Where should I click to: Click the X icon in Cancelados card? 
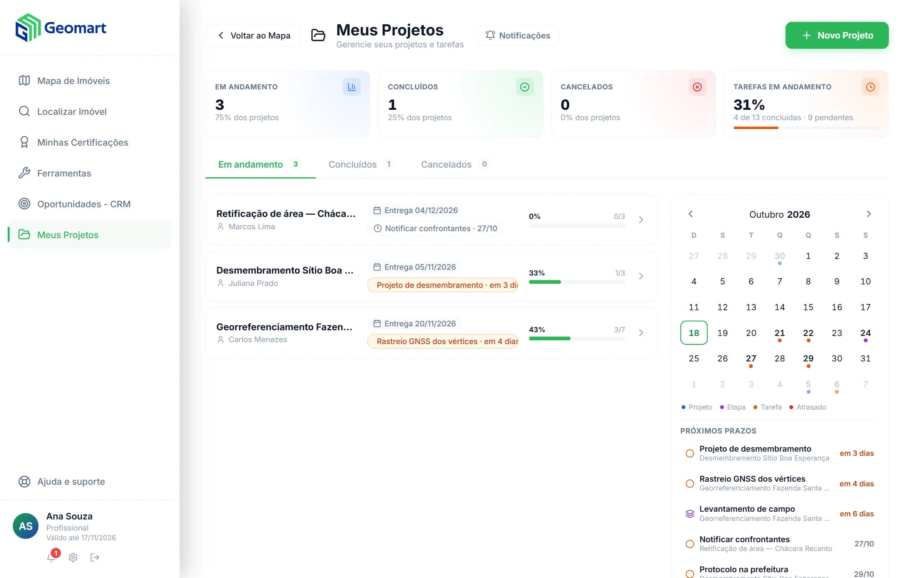(697, 87)
